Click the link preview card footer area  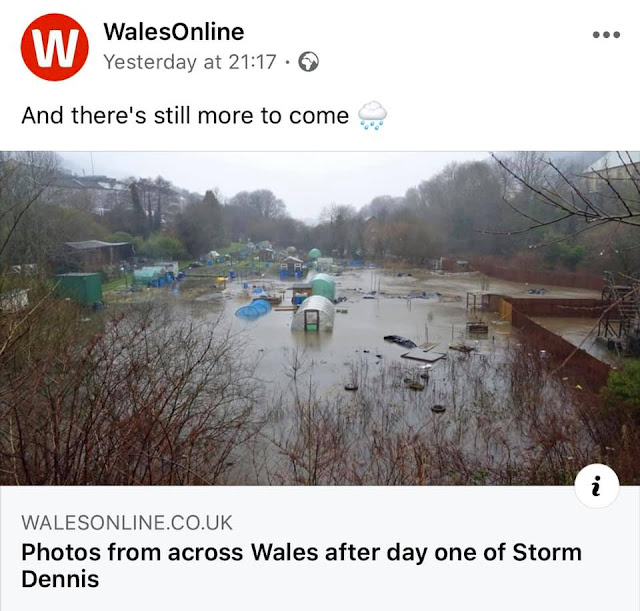click(x=320, y=548)
